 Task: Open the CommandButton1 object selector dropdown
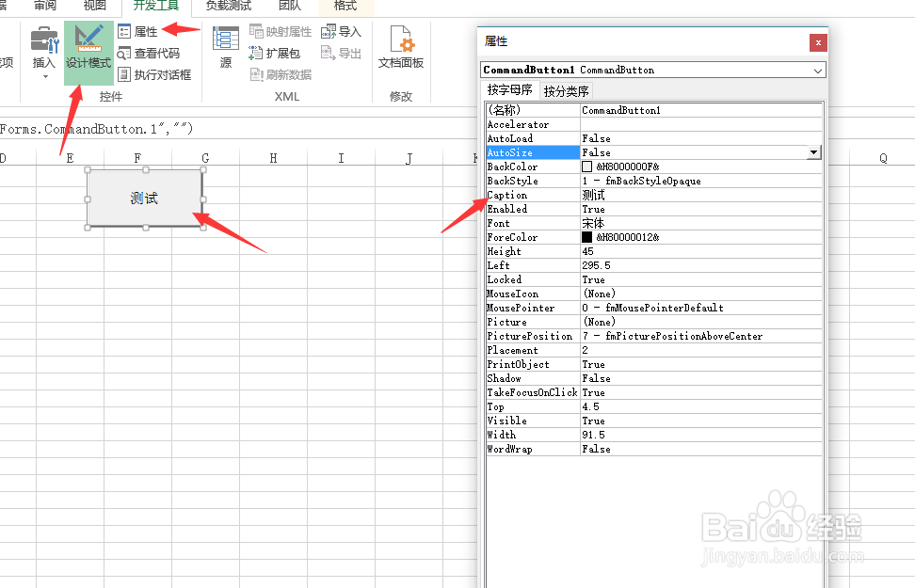point(818,70)
